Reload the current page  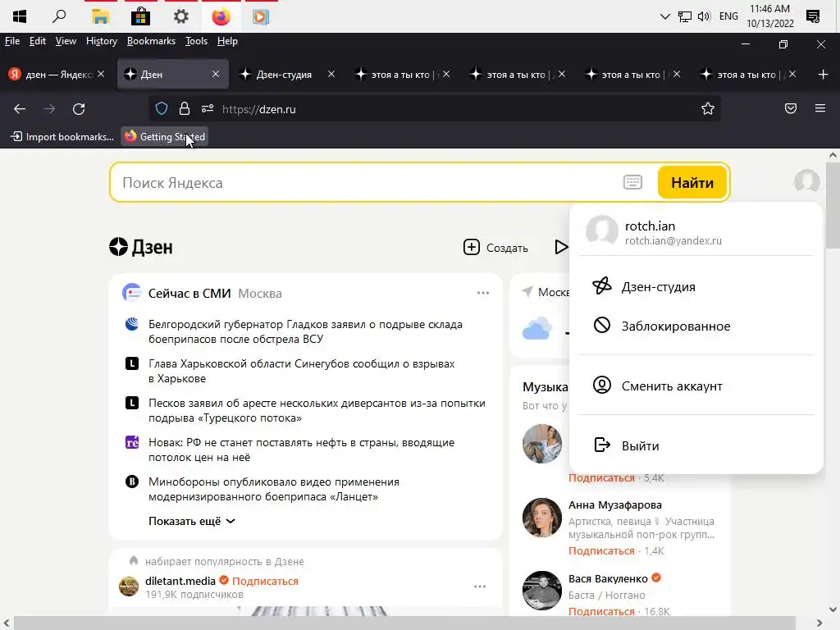click(x=79, y=109)
